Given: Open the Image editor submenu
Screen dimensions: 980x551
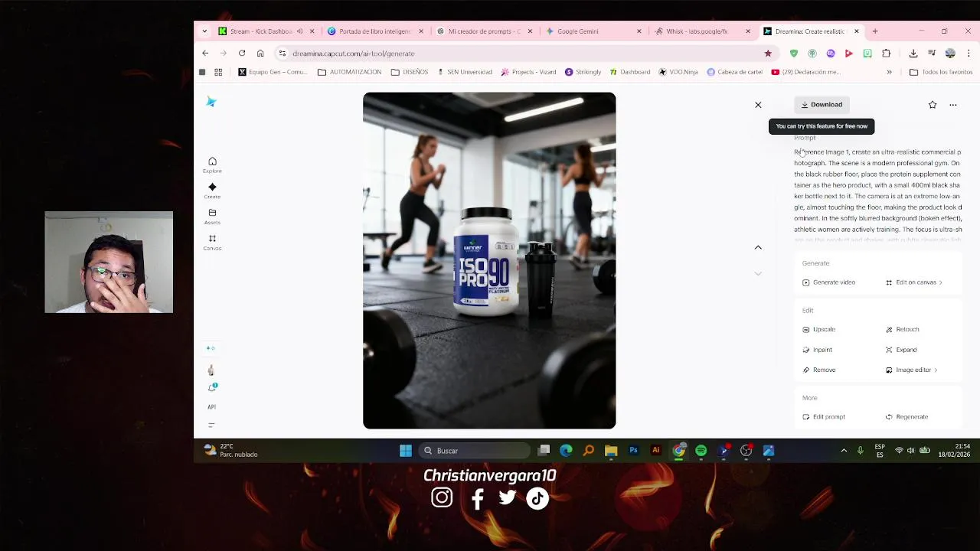Looking at the screenshot, I should tap(911, 370).
